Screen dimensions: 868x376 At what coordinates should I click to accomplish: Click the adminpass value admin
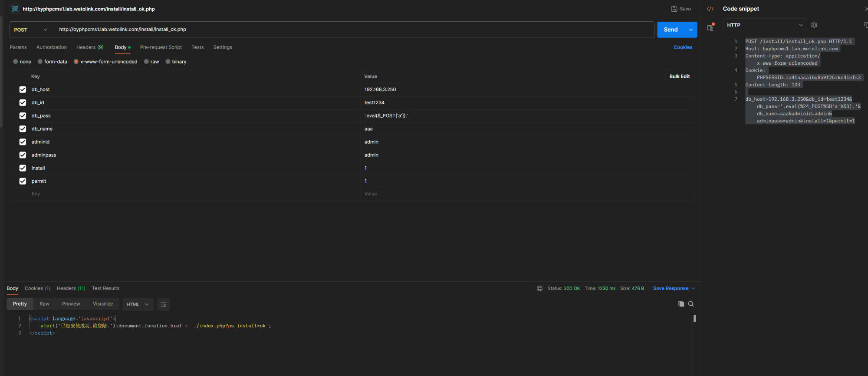click(x=372, y=155)
